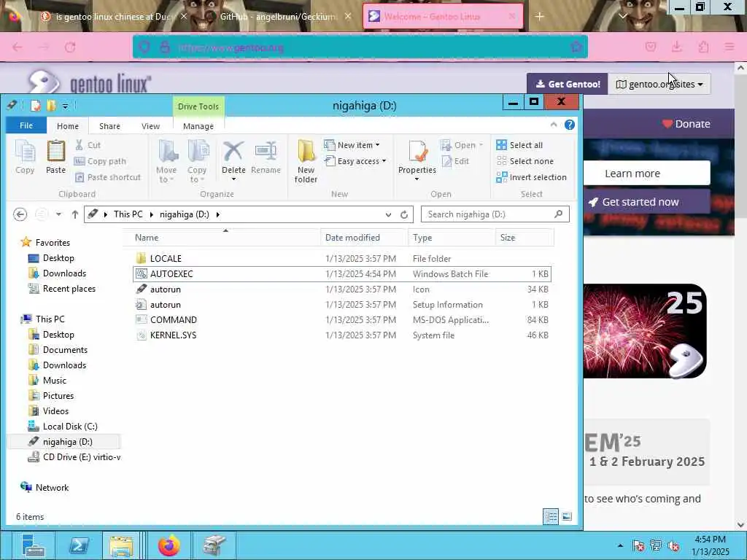The image size is (747, 560).
Task: Open Explorer Help question mark icon
Action: click(569, 125)
